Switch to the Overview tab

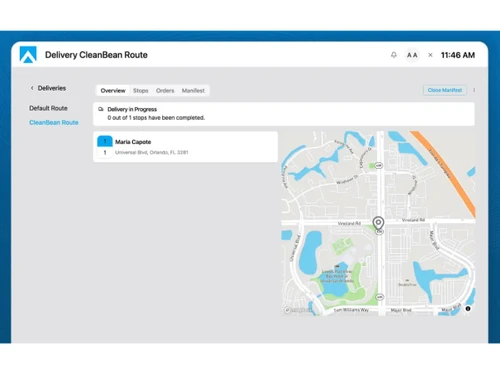(113, 90)
